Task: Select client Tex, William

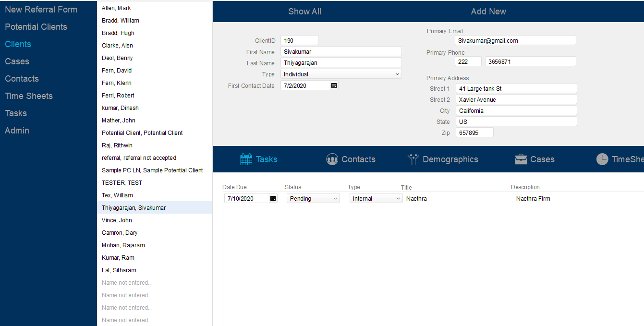Action: coord(155,195)
